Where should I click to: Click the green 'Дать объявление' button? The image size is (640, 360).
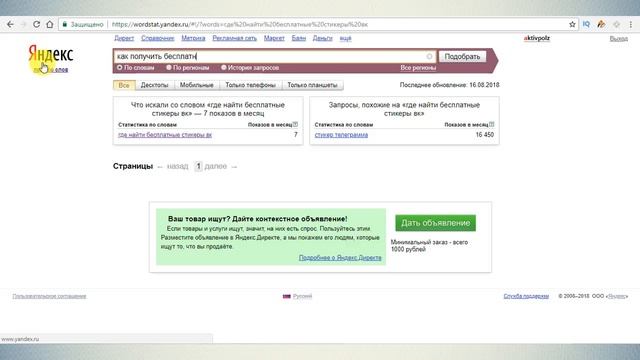436,223
